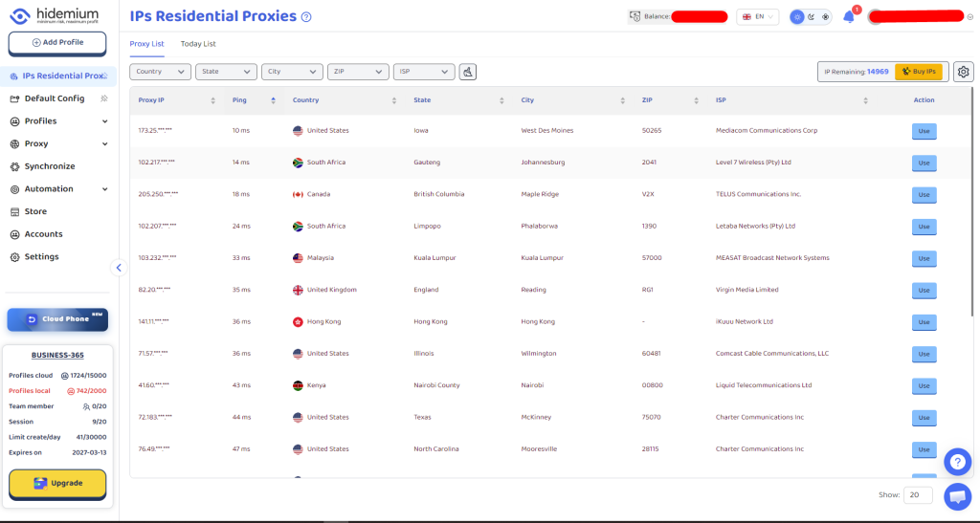Viewport: 980px width, 523px height.
Task: Use the McKinney Texas proxy
Action: coord(924,418)
